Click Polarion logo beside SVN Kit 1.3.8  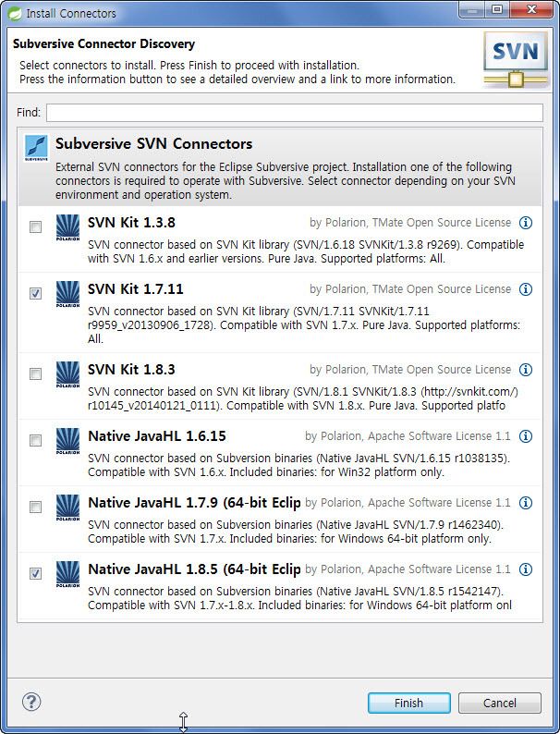[67, 227]
